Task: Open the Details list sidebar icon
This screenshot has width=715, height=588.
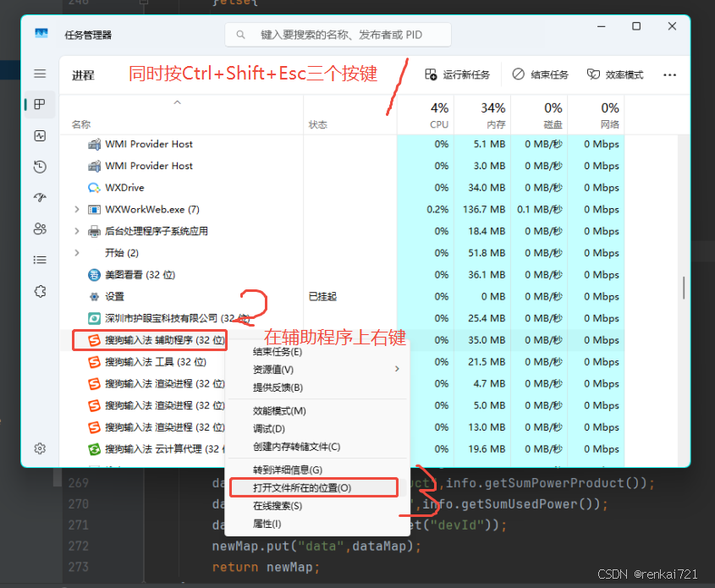Action: (x=40, y=260)
